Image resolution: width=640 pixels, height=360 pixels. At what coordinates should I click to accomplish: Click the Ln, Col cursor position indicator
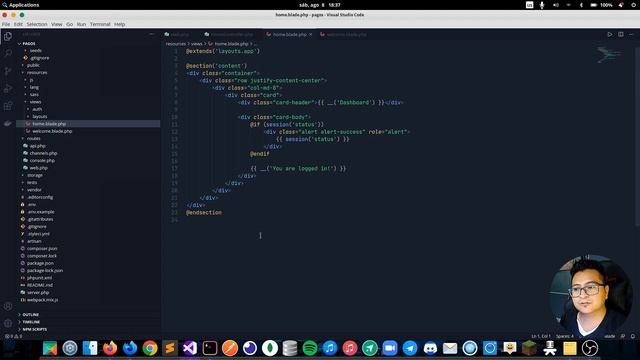[541, 336]
